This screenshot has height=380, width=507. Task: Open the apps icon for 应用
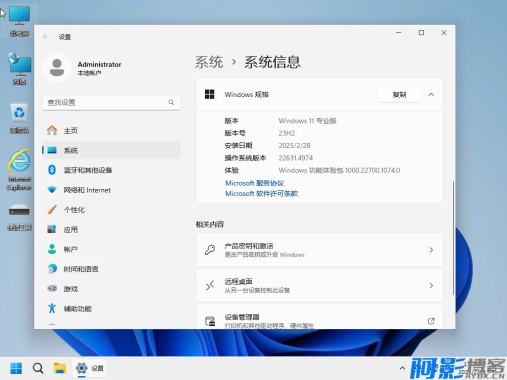click(52, 229)
